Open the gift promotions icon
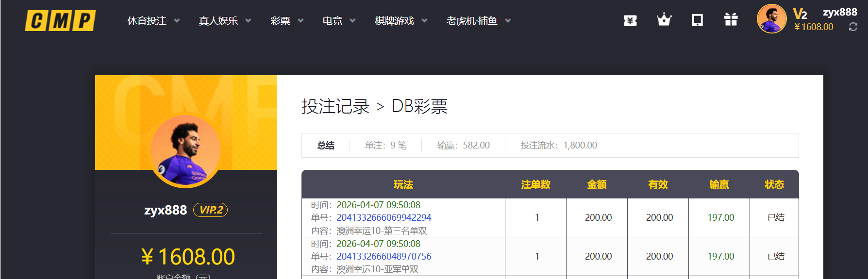 tap(731, 19)
